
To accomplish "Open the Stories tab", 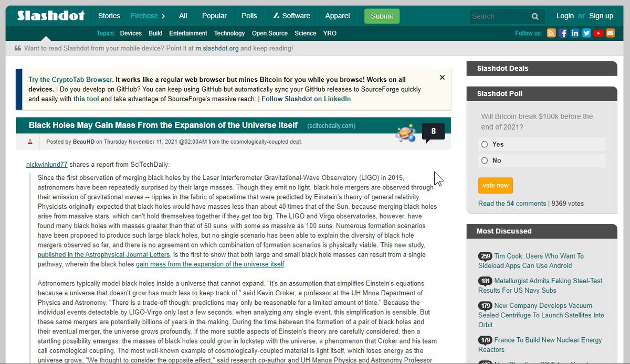I will [x=109, y=16].
